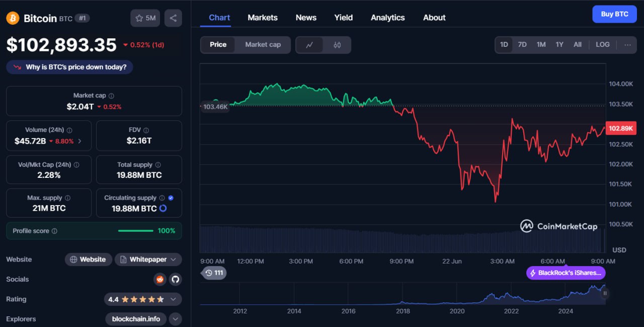The height and width of the screenshot is (327, 644).
Task: Open info tooltip next to Total supply
Action: tap(158, 165)
